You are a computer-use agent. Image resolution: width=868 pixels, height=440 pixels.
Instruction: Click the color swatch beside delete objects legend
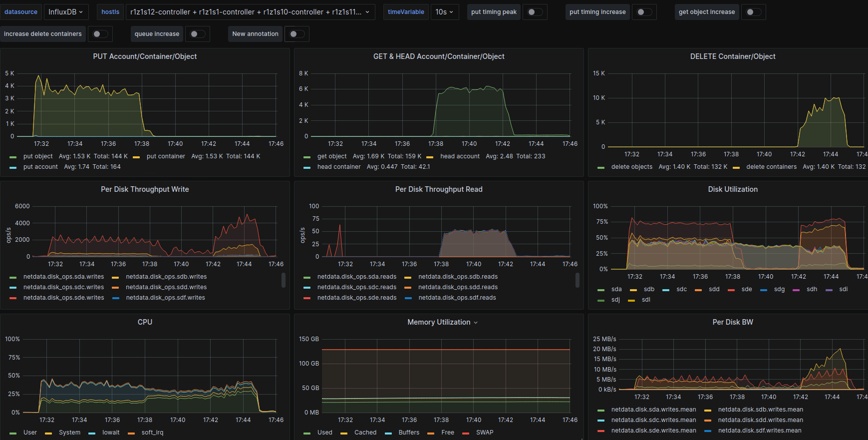tap(601, 167)
